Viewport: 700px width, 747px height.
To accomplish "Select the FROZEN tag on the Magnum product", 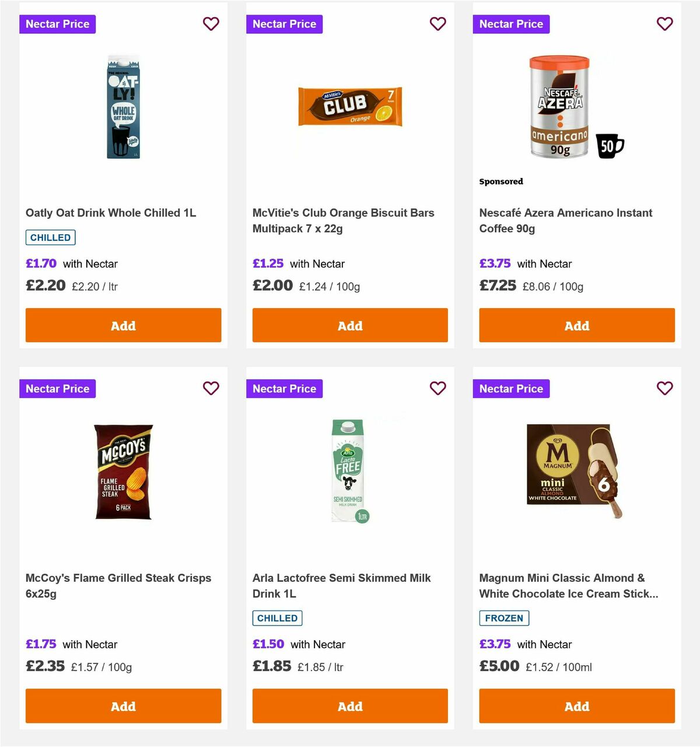I will 504,618.
